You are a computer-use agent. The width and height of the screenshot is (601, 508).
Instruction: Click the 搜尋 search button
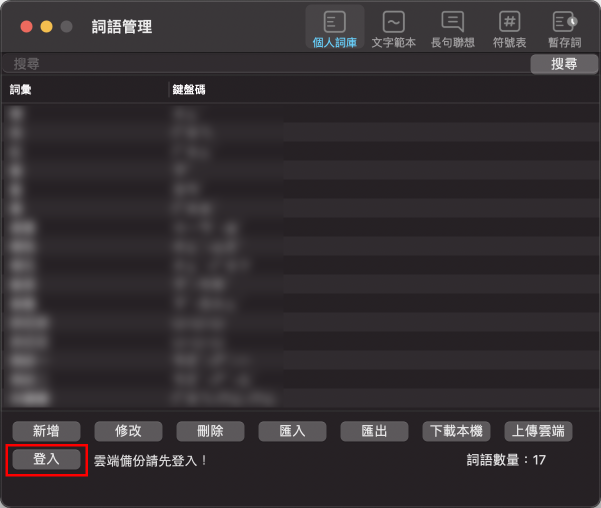click(x=564, y=64)
